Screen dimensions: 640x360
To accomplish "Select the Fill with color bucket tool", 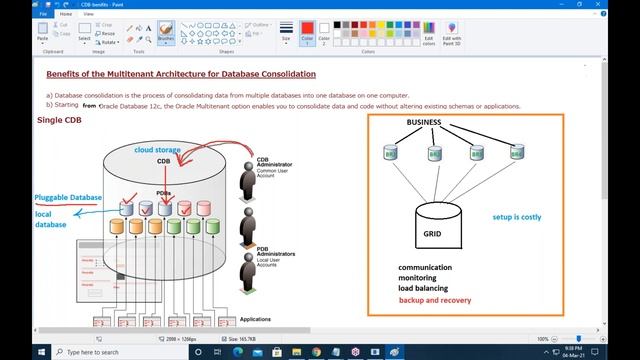I will tap(139, 28).
